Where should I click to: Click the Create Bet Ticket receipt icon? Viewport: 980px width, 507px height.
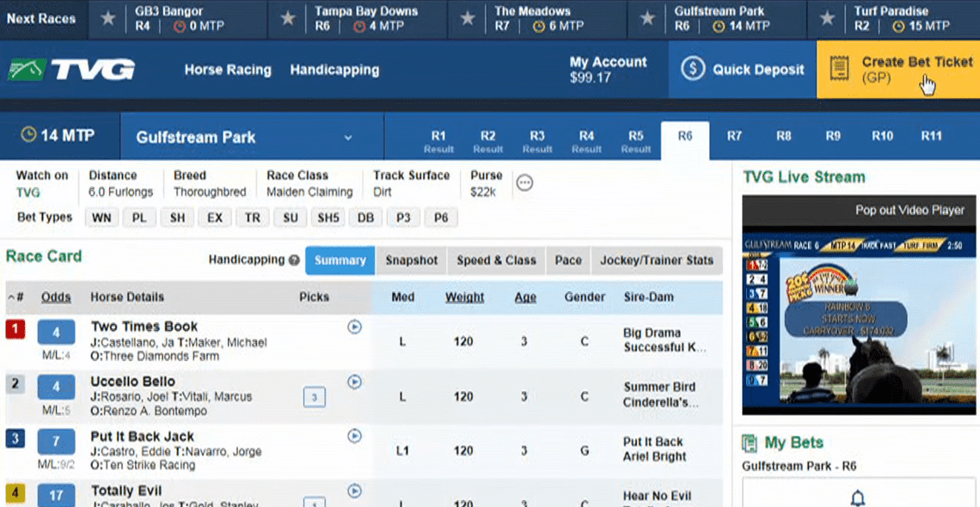click(x=839, y=69)
